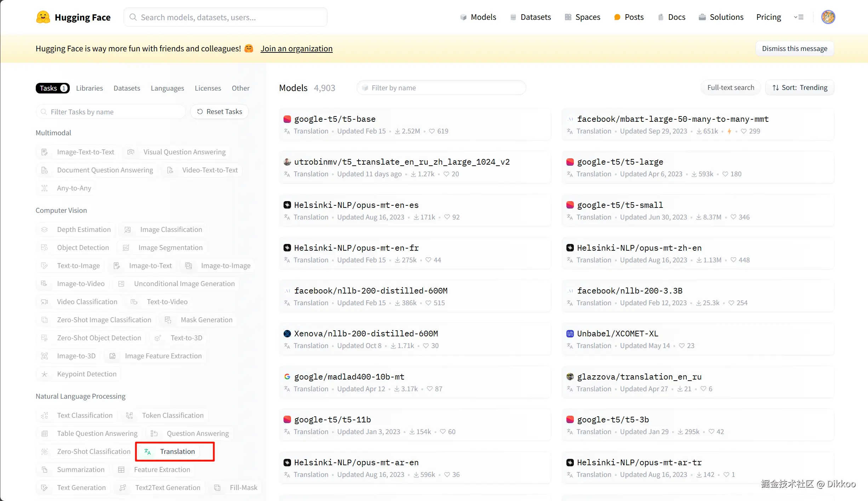Switch to the Licenses filter tab
Screen dimensions: 868x501
click(x=208, y=88)
